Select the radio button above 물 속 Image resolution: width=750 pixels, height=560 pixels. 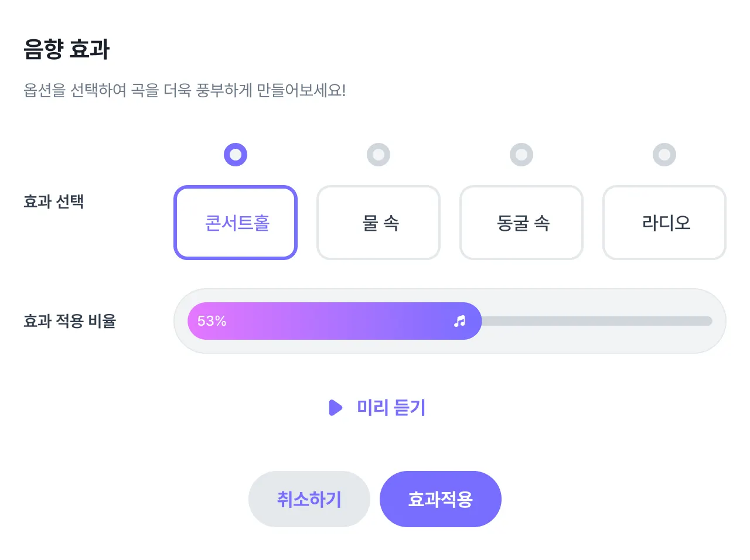point(379,155)
